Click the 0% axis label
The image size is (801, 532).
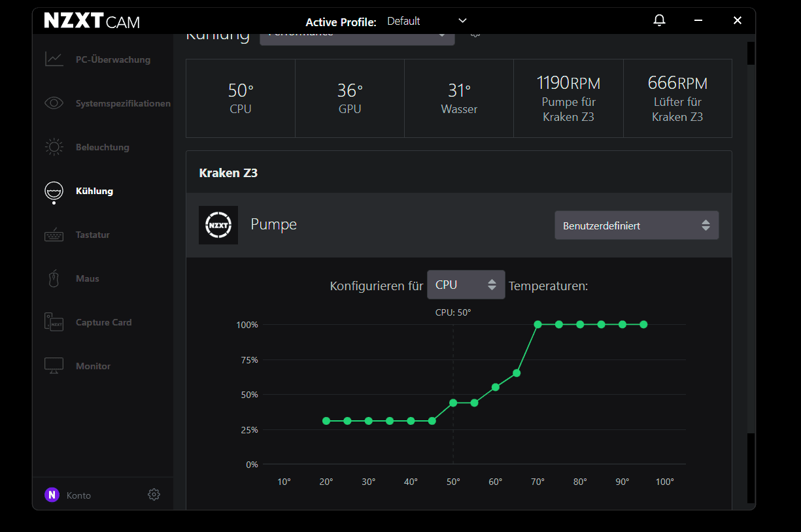coord(252,465)
